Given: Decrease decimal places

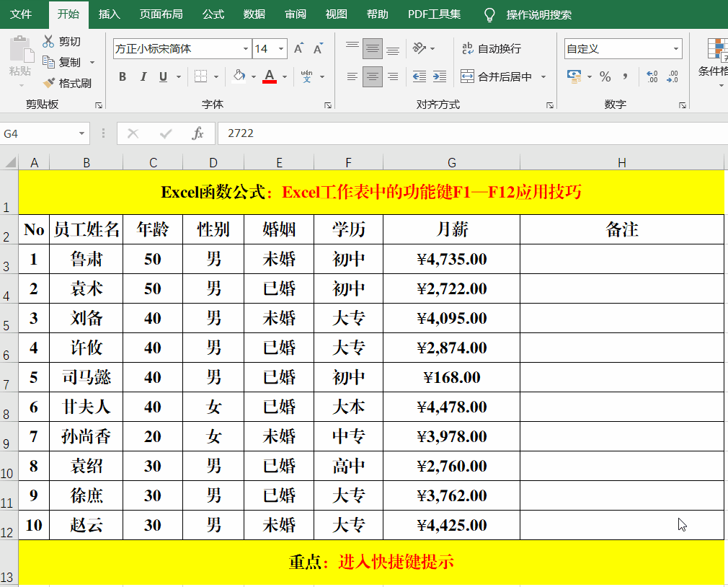Looking at the screenshot, I should (672, 76).
